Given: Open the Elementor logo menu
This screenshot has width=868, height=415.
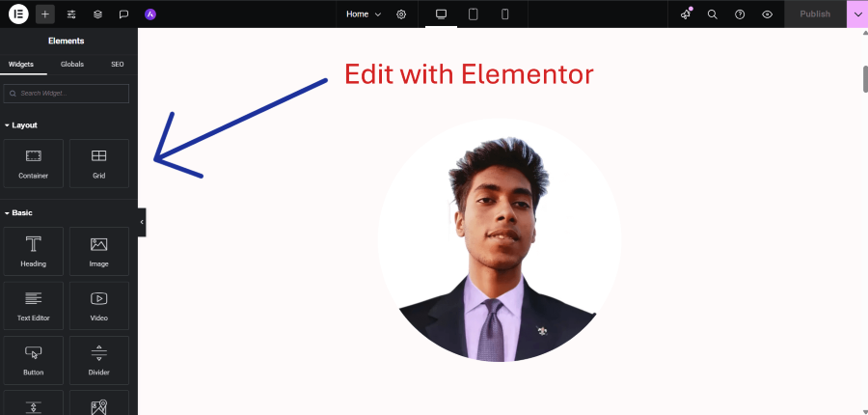Looking at the screenshot, I should point(18,14).
